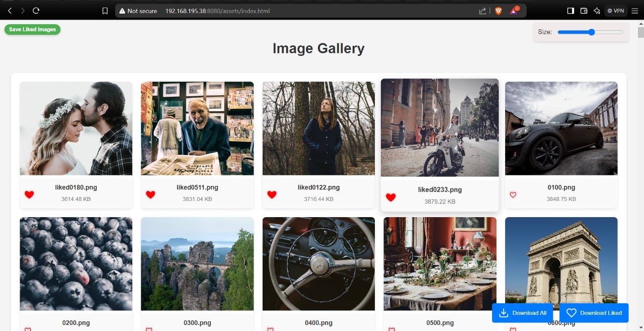Click the share icon in the address bar

(x=482, y=11)
